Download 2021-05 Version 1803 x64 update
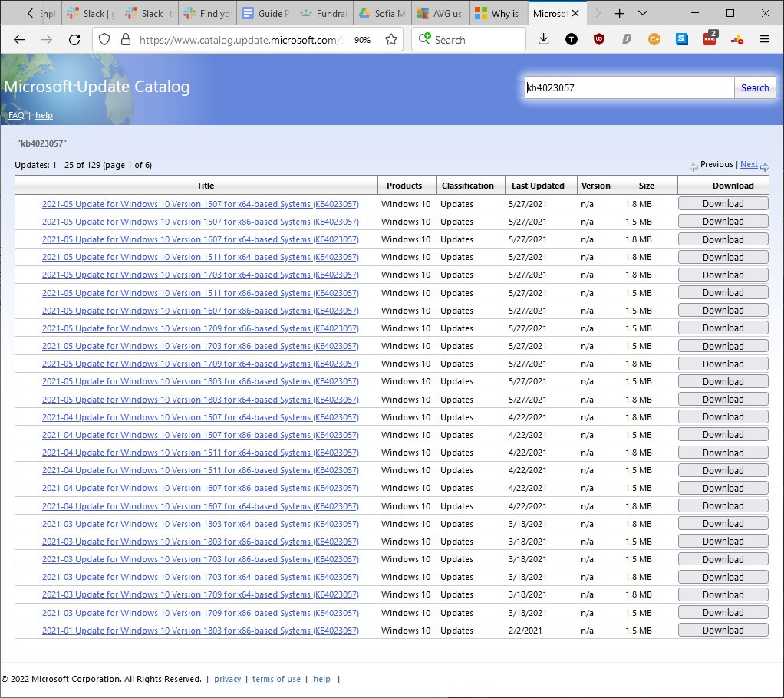The width and height of the screenshot is (784, 698). click(723, 400)
